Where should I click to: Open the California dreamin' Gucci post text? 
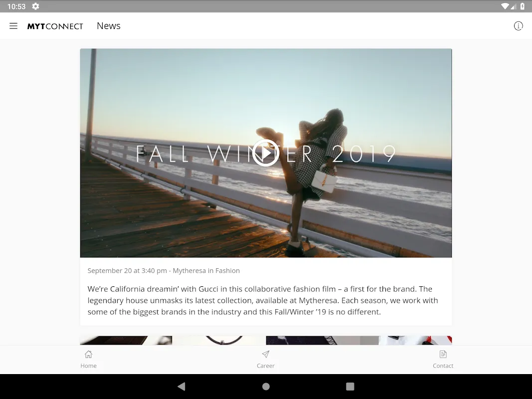coord(263,300)
